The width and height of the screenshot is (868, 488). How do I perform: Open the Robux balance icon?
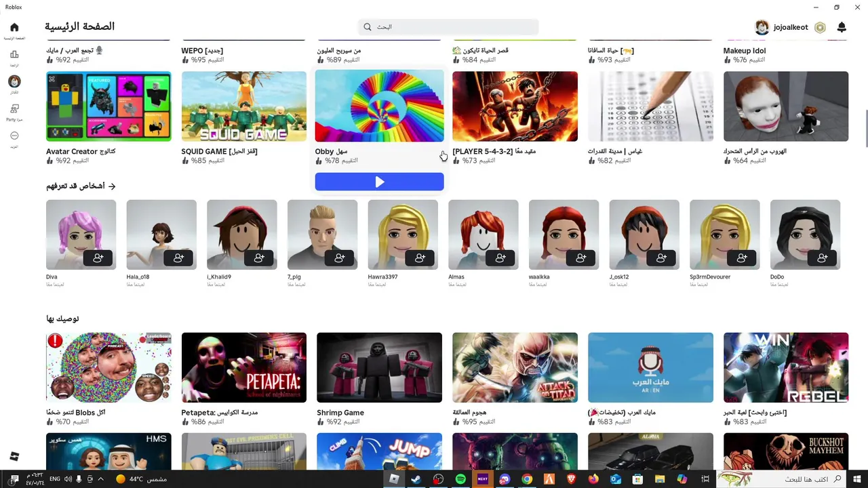(820, 27)
